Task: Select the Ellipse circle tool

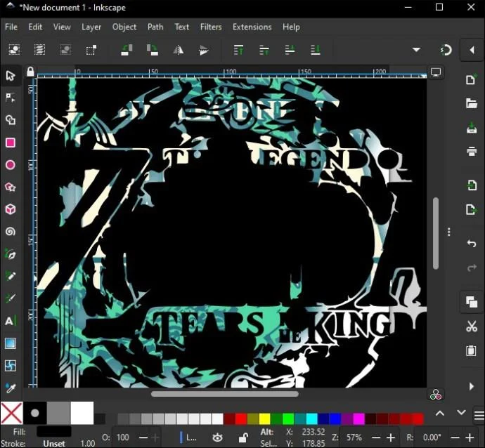Action: (x=11, y=165)
